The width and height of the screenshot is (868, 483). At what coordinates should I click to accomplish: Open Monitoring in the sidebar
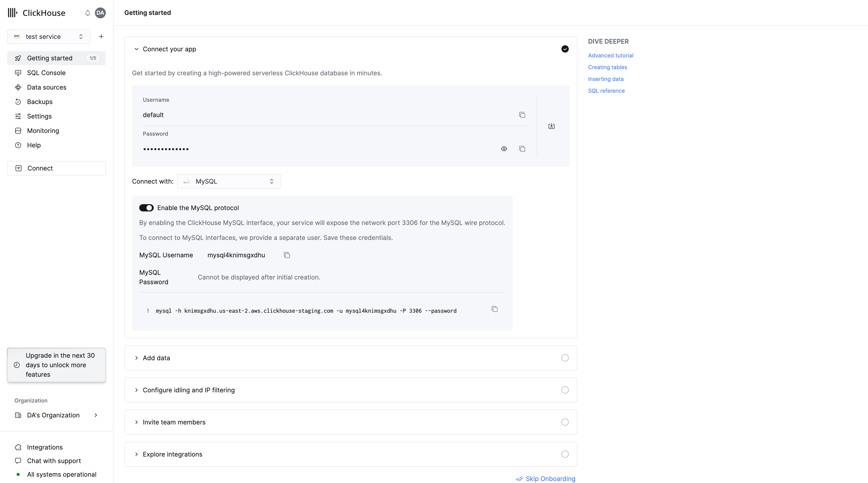(43, 130)
